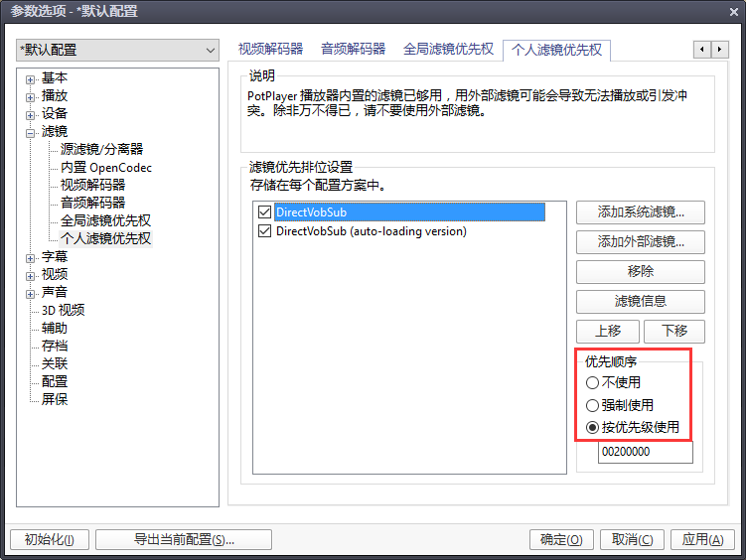Move filter down with 下移
Screen dimensions: 746x560
tap(674, 332)
